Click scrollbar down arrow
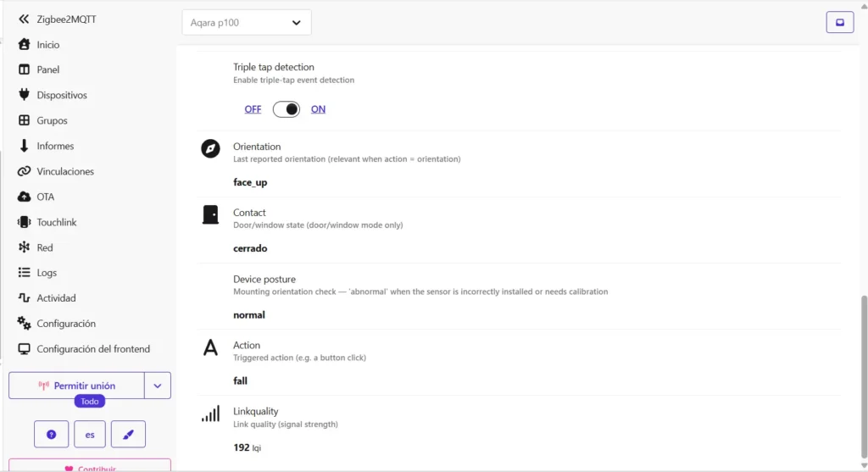The width and height of the screenshot is (868, 472). [864, 466]
